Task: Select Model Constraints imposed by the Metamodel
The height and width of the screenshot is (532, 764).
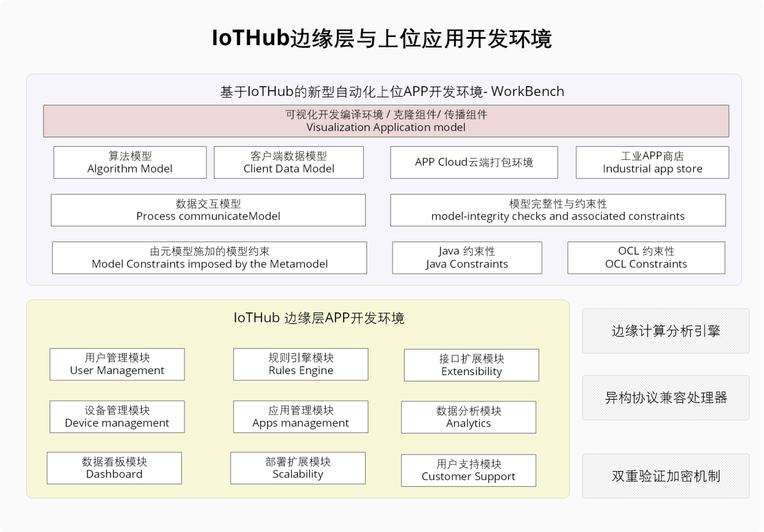Action: (x=210, y=258)
